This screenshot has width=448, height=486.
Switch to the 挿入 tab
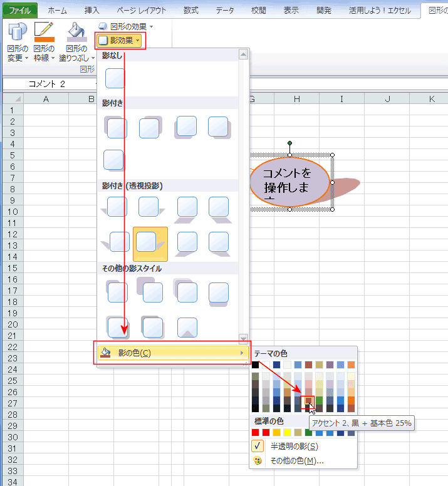[91, 11]
